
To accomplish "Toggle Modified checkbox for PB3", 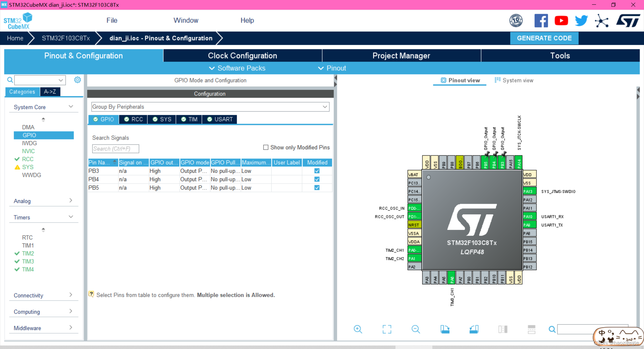I will (317, 171).
